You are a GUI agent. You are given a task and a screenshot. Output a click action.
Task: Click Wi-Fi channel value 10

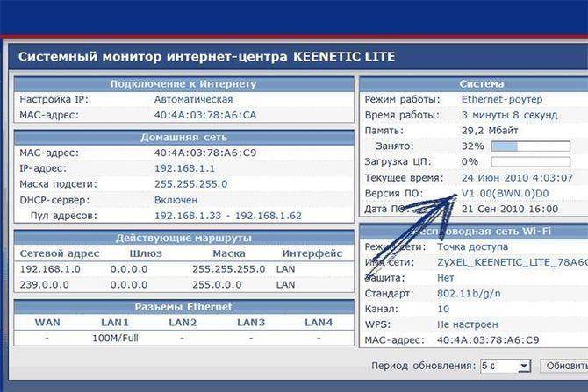[x=443, y=310]
